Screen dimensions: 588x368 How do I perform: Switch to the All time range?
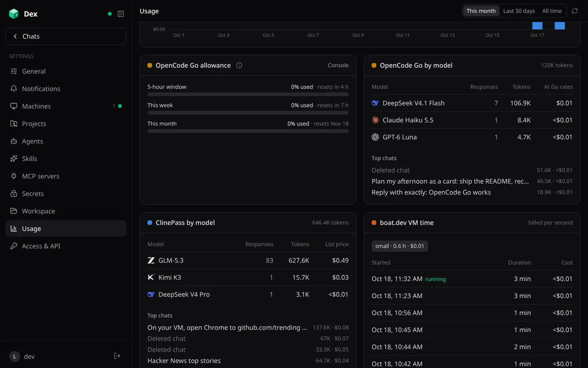552,11
